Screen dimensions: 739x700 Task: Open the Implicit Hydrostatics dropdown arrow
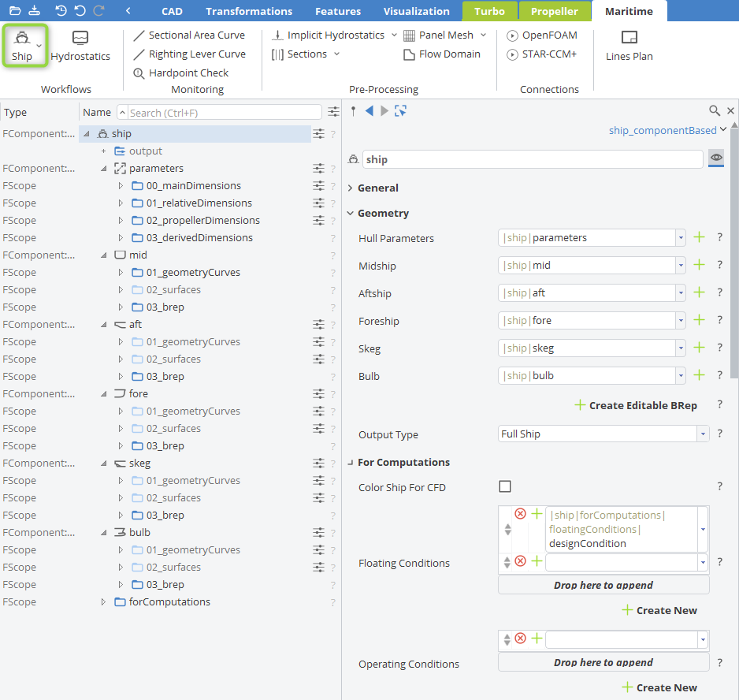[392, 35]
